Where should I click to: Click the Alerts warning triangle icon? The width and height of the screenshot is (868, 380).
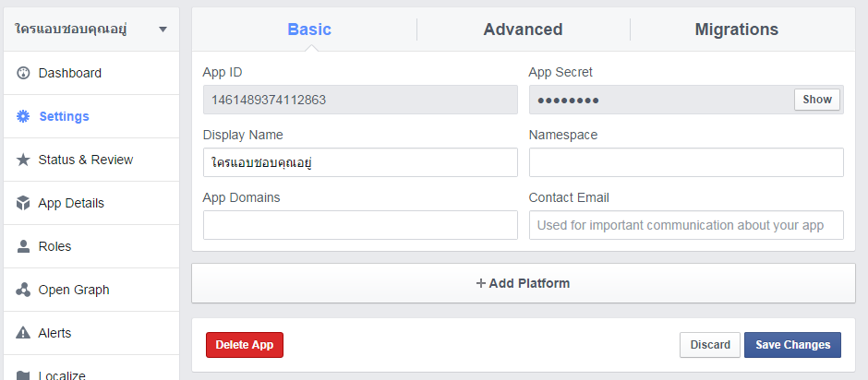(23, 333)
